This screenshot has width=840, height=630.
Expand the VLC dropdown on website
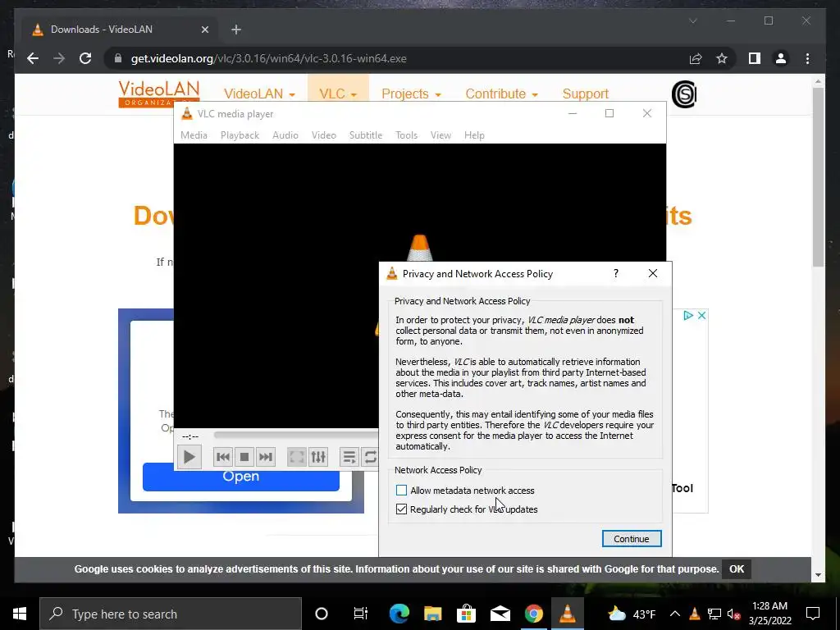coord(338,94)
